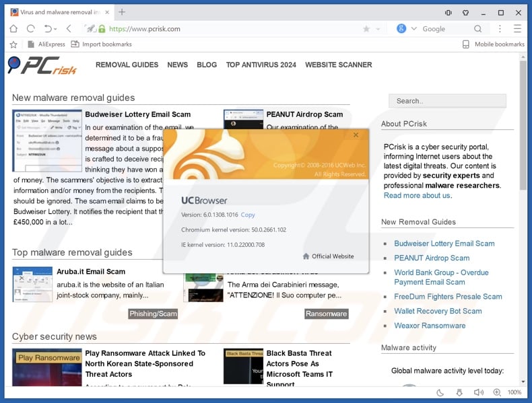Open BLOG menu item

pyautogui.click(x=207, y=65)
